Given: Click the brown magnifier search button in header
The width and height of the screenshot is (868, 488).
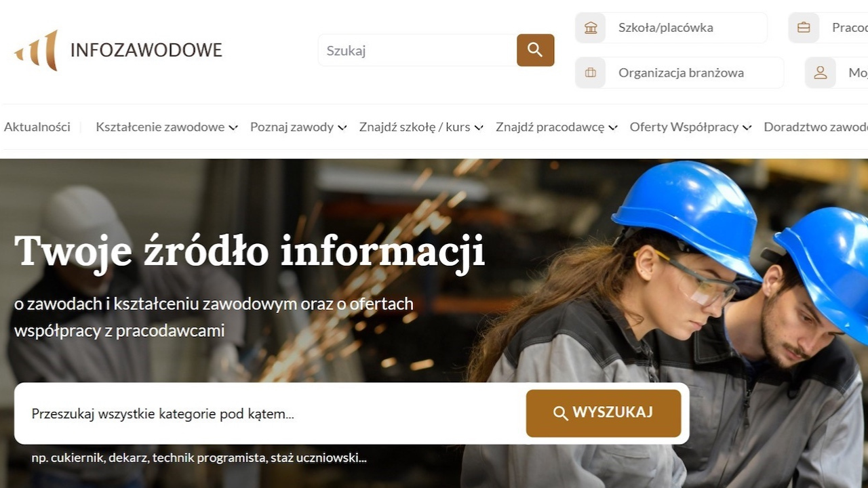Looking at the screenshot, I should (536, 50).
